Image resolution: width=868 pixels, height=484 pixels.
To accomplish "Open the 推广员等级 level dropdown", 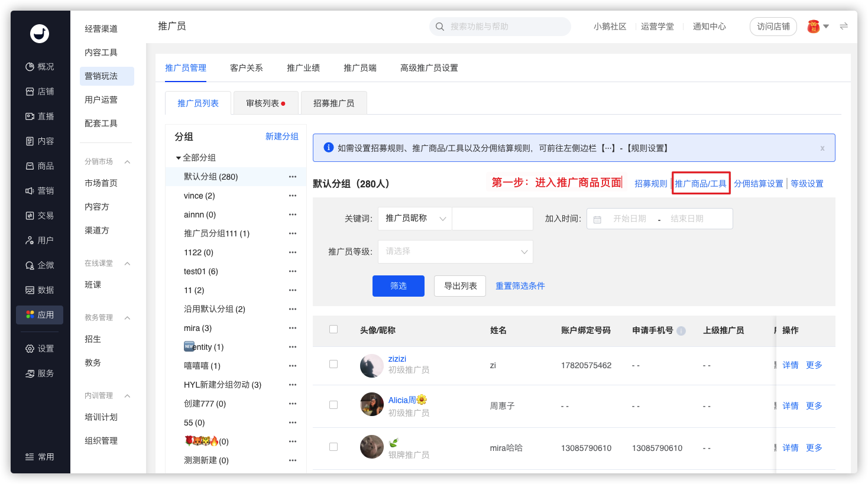I will [x=455, y=252].
